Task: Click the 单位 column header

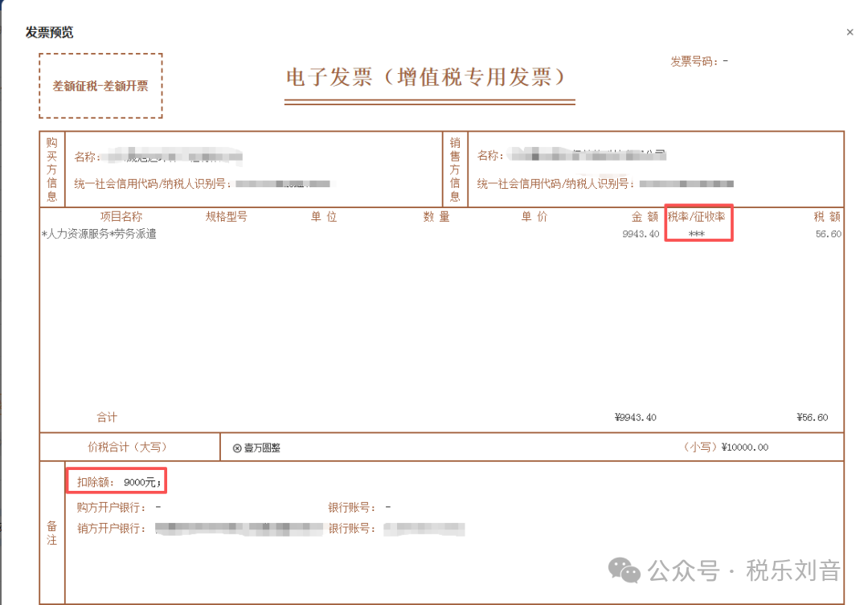Action: [x=324, y=216]
